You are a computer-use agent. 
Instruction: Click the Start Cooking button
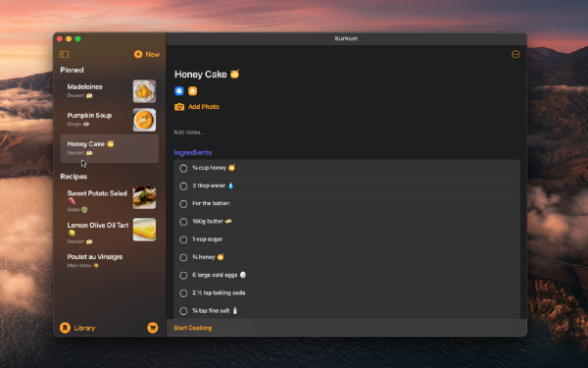(x=193, y=328)
